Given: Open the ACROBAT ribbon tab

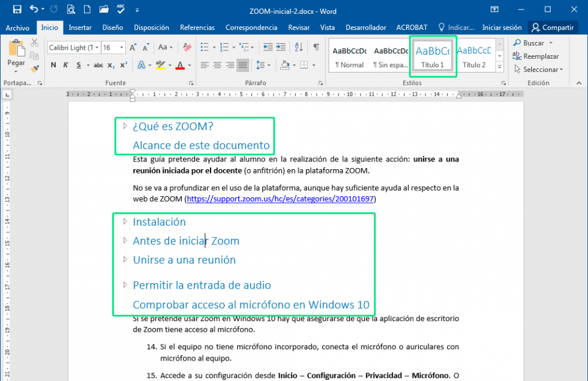Looking at the screenshot, I should pos(412,28).
